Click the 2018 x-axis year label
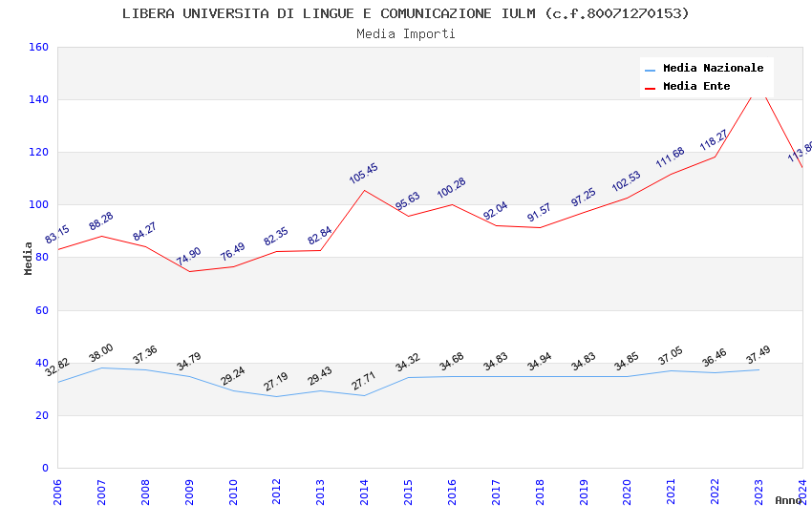The height and width of the screenshot is (525, 812). coord(540,492)
